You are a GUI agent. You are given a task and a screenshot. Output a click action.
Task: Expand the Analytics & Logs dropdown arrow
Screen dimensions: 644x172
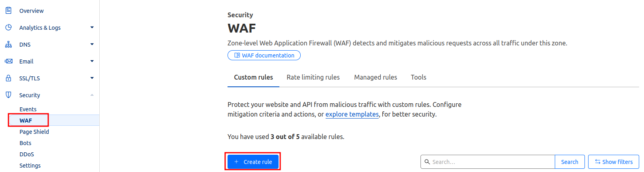click(92, 27)
